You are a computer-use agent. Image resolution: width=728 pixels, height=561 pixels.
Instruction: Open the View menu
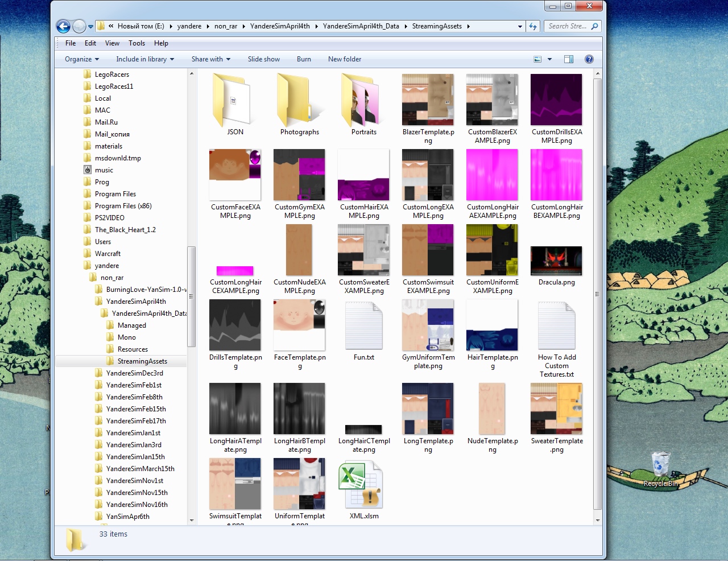click(x=112, y=43)
